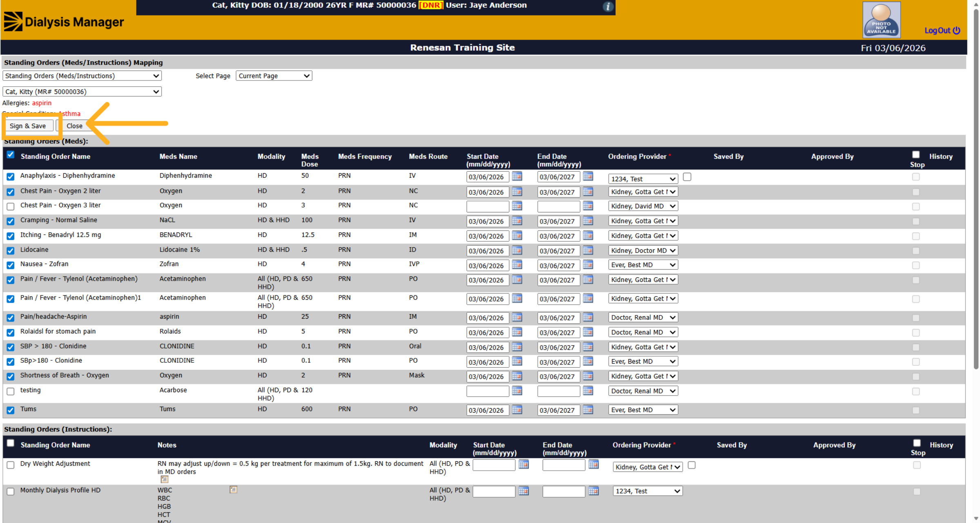Open Start Date calendar for testing row

(517, 391)
